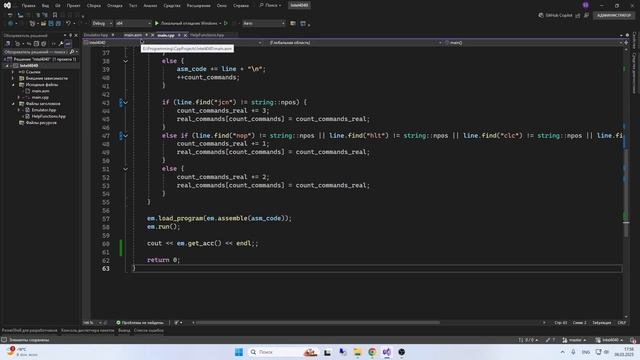This screenshot has height=360, width=640.
Task: Click Solution Explorer collapse all icon
Action: click(x=36, y=44)
